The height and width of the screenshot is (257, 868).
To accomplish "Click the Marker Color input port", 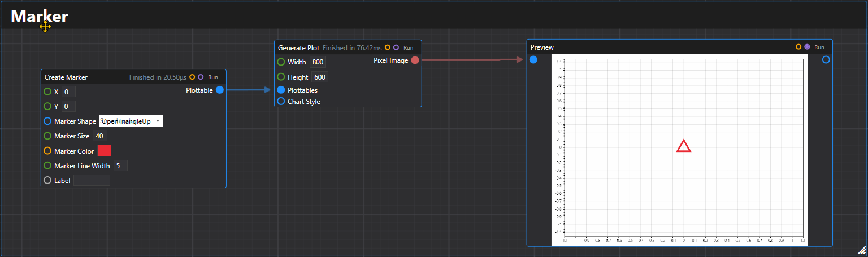I will click(47, 151).
